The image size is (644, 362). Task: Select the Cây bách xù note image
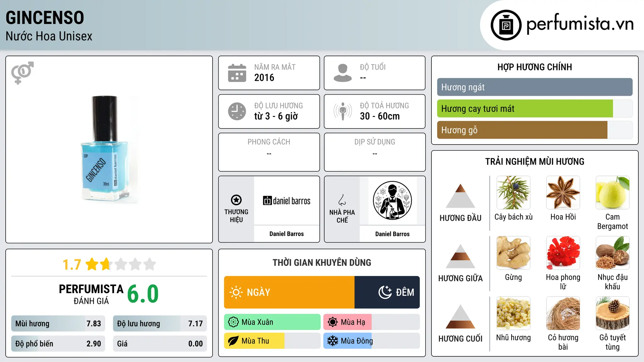click(514, 193)
